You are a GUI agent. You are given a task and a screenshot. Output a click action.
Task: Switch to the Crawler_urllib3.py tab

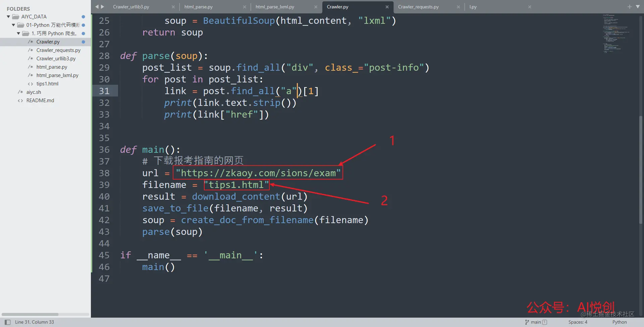click(131, 7)
